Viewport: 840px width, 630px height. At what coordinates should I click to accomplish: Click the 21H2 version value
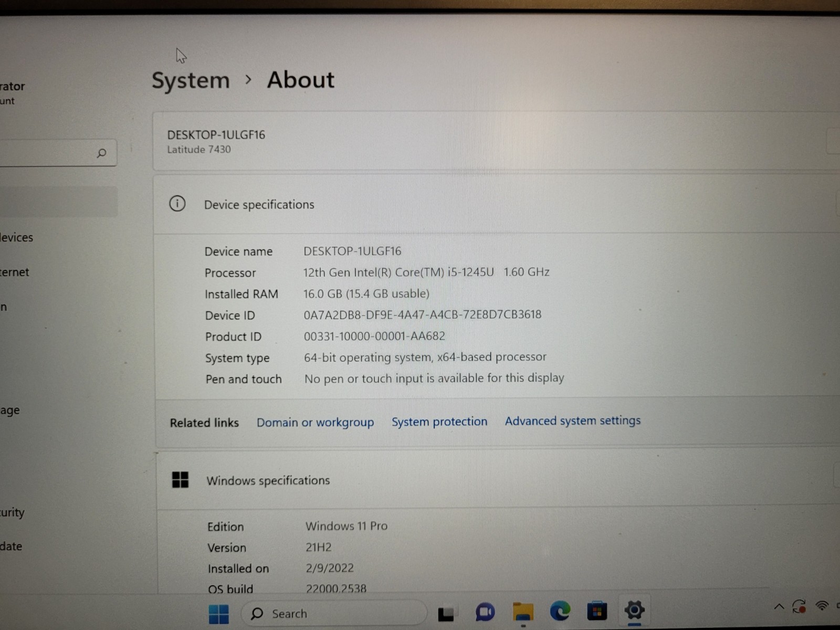(x=319, y=547)
